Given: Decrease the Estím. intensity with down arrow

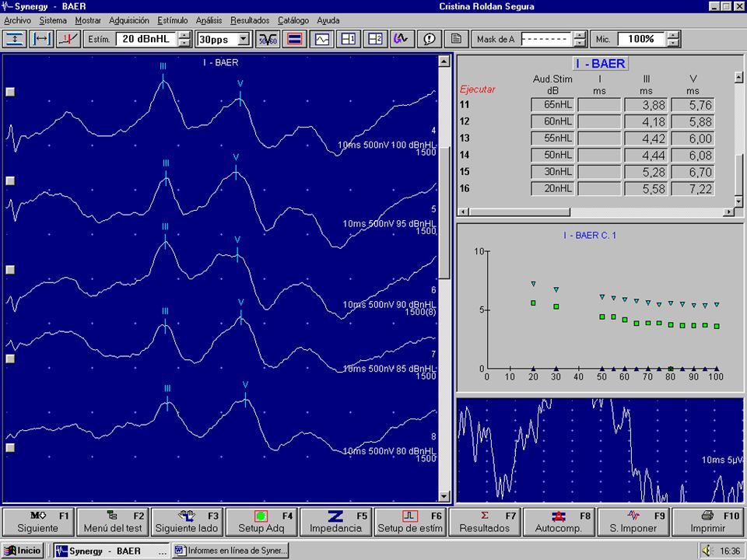Looking at the screenshot, I should click(185, 43).
